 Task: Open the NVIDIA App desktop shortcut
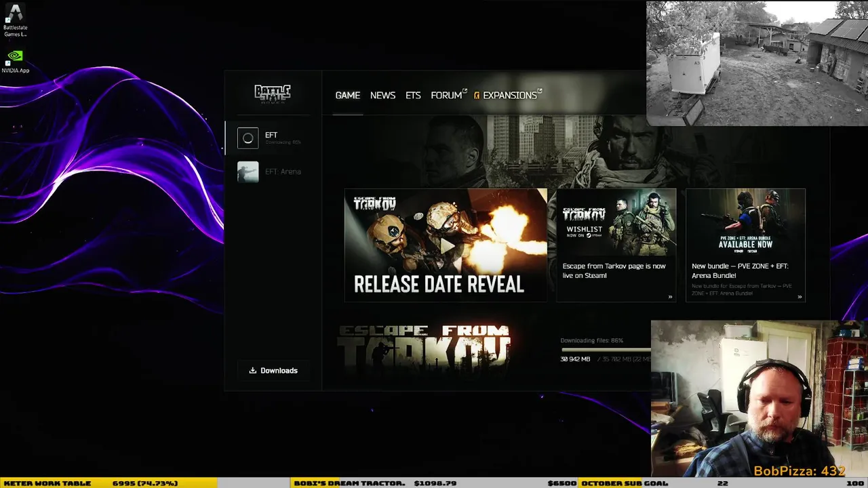click(x=15, y=62)
